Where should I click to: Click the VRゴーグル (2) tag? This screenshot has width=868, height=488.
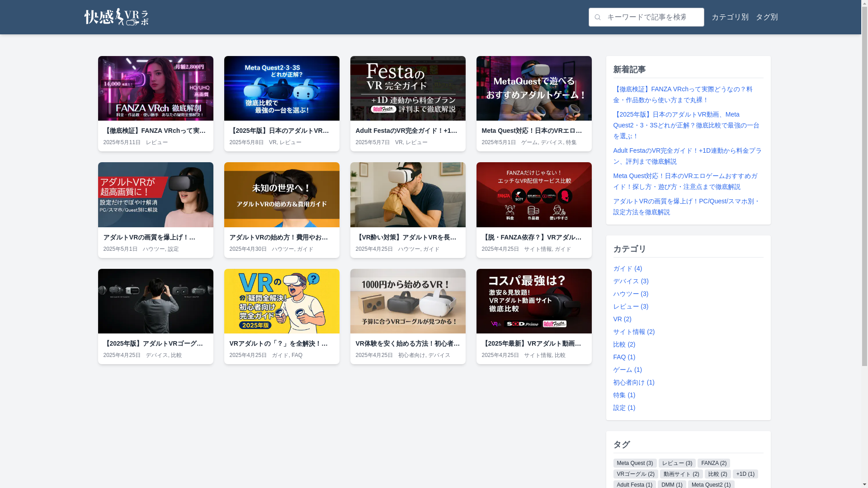point(635,474)
